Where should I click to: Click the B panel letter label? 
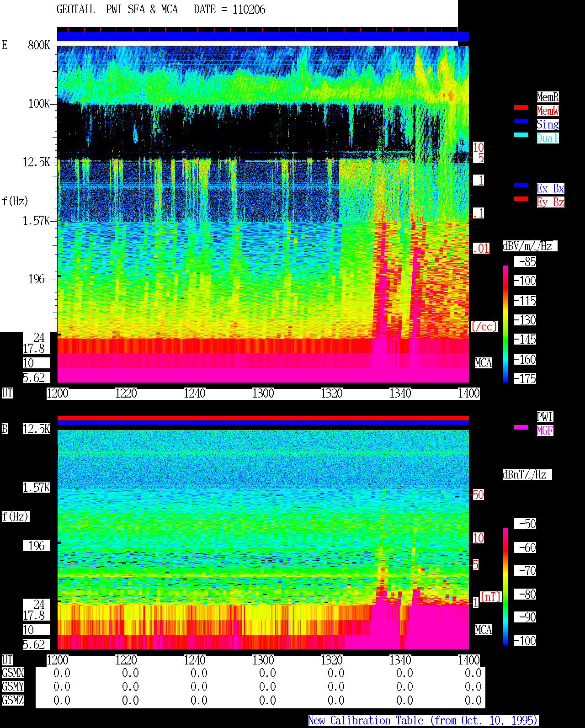pos(5,429)
